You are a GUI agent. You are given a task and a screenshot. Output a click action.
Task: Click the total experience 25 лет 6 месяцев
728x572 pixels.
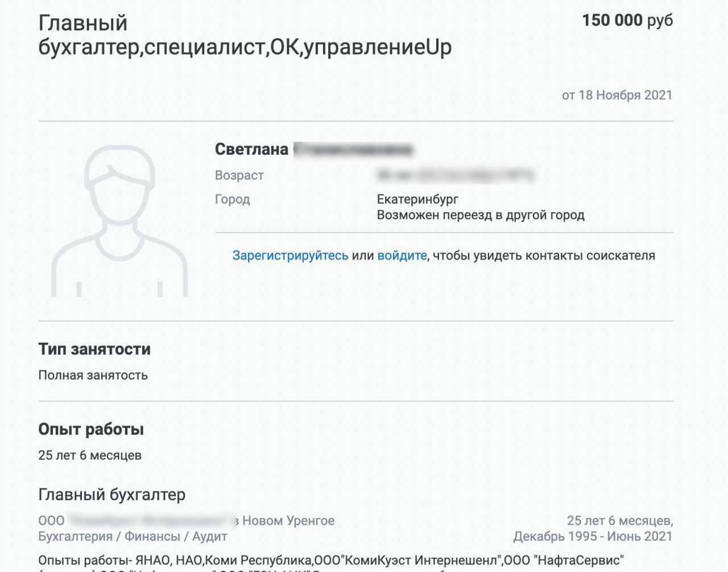(90, 455)
